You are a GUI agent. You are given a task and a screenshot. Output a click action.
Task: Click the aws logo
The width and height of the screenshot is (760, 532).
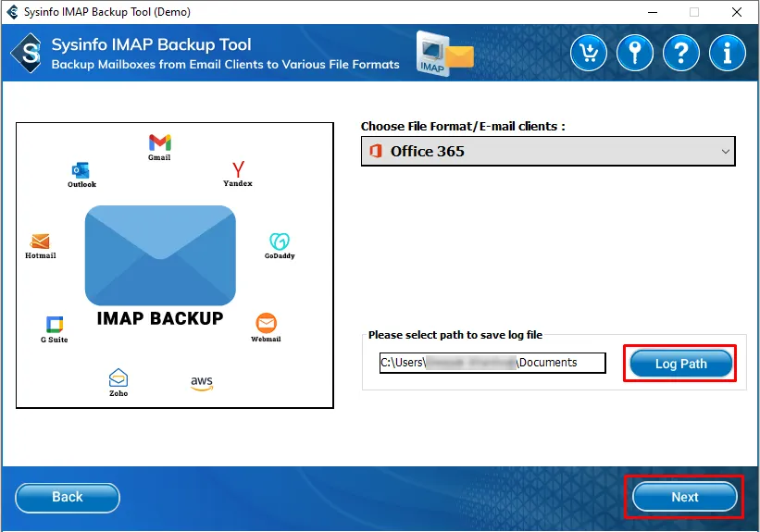pyautogui.click(x=202, y=383)
